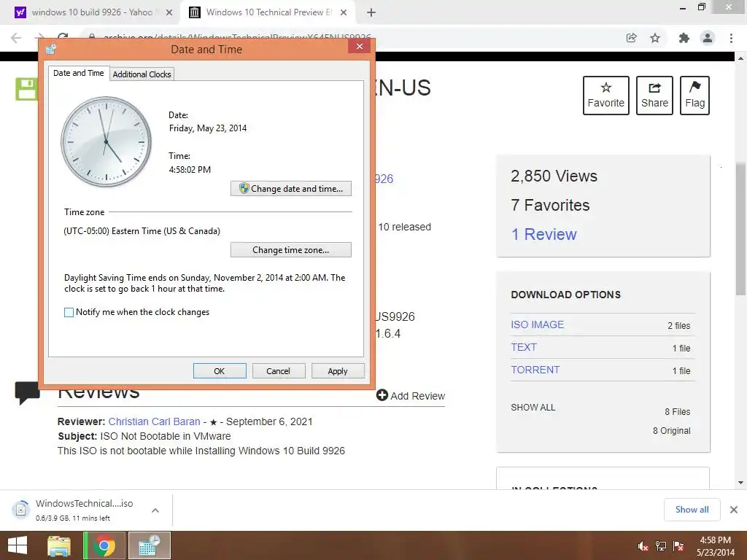This screenshot has height=560, width=747.
Task: Click Change time zone button
Action: pos(290,249)
